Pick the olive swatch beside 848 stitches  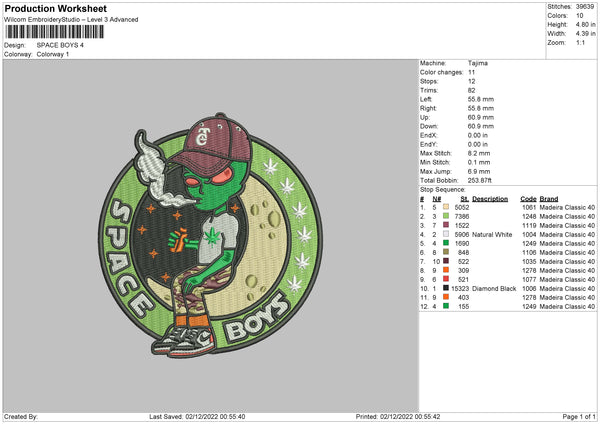[446, 252]
